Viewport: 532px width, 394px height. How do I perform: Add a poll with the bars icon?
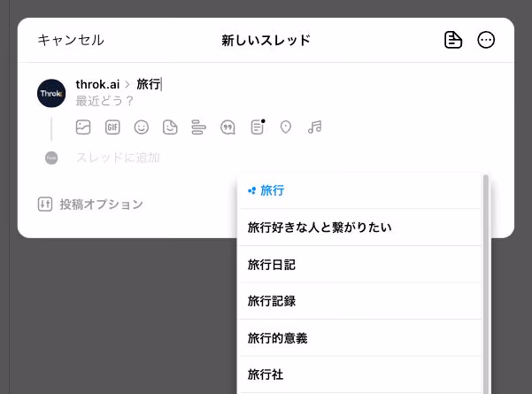pos(198,127)
